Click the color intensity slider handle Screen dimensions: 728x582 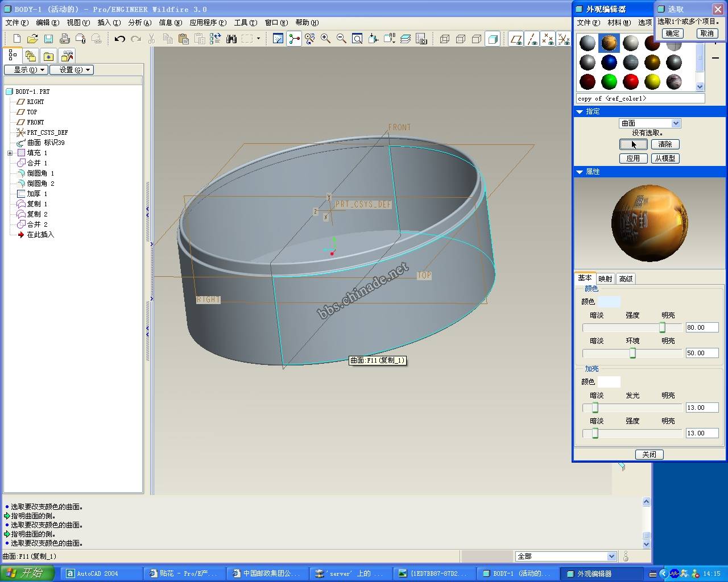(x=662, y=328)
